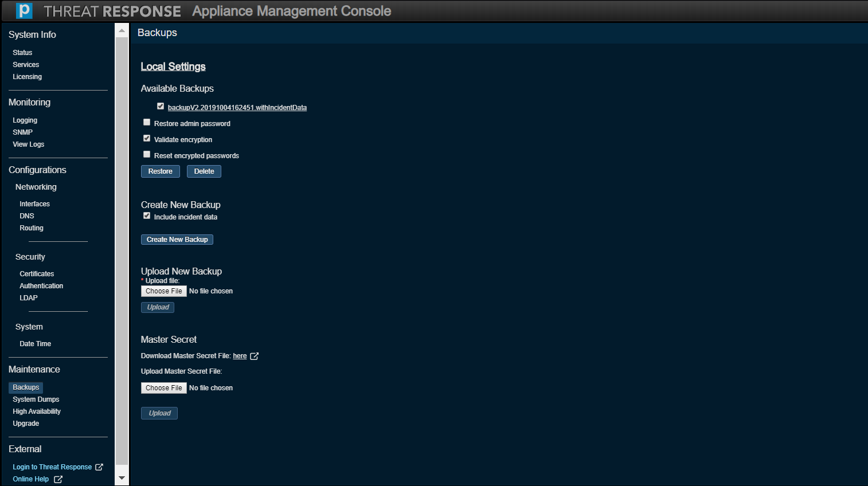This screenshot has height=486, width=868.
Task: Click external link icon next to Online Help
Action: (58, 479)
